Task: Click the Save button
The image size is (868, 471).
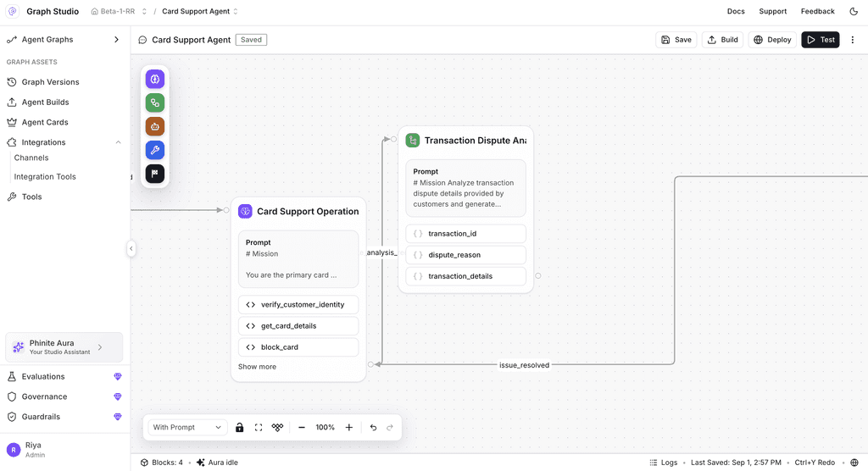Action: pyautogui.click(x=676, y=40)
